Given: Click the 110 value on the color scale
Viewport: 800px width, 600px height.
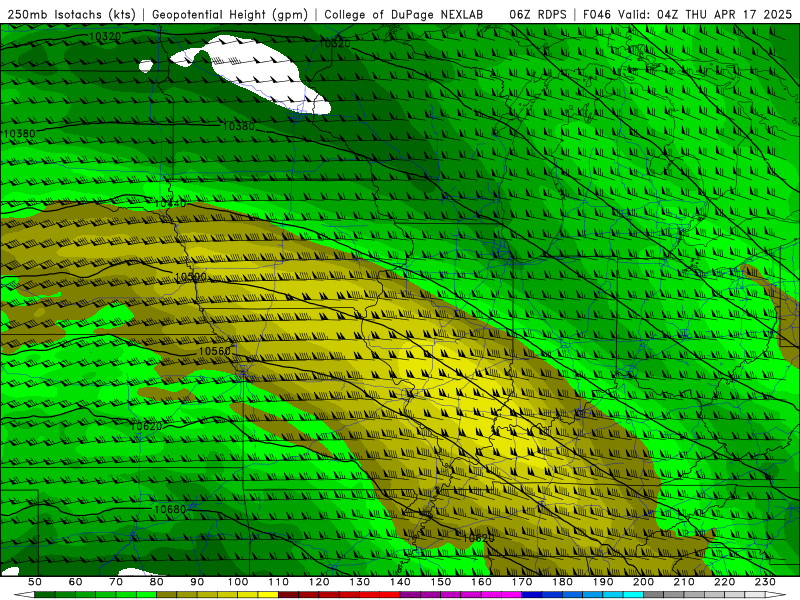Looking at the screenshot, I should tap(279, 582).
